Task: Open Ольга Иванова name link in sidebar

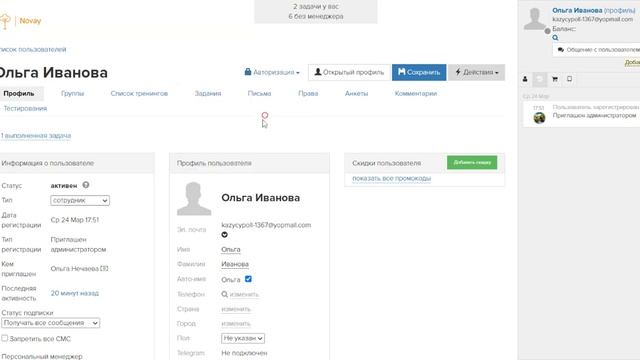Action: 577,10
